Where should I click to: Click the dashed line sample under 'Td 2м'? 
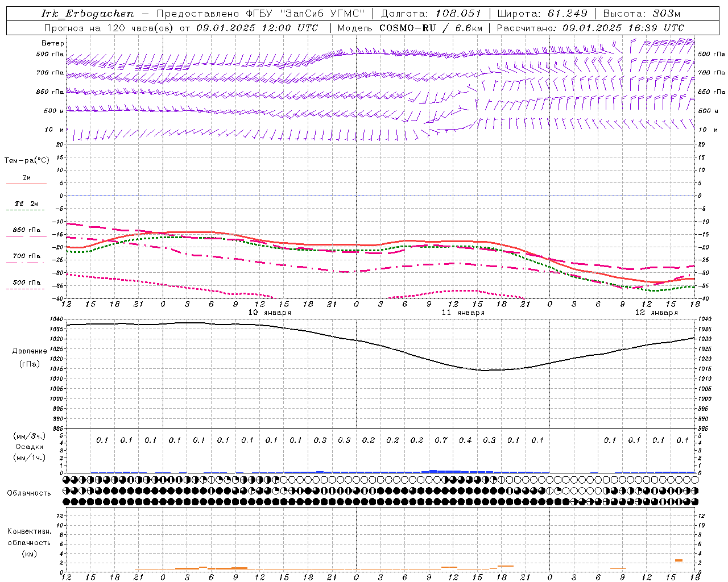coord(26,210)
